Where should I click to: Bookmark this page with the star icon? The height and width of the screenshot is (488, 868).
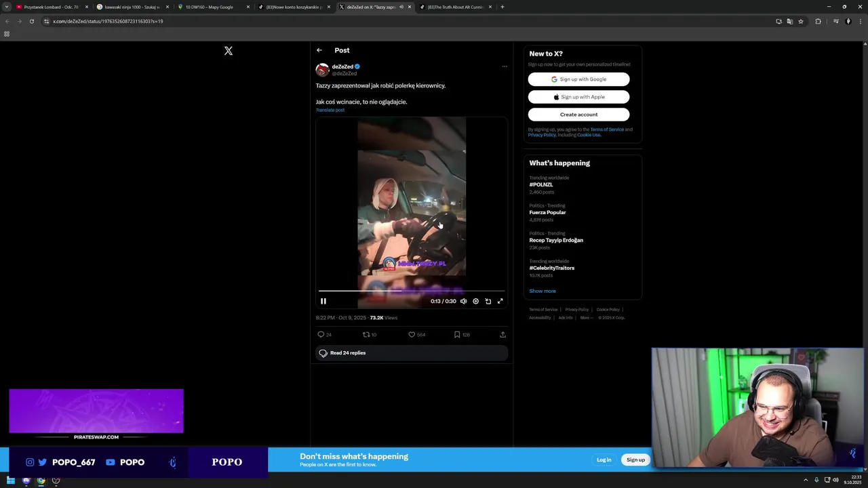click(x=801, y=21)
